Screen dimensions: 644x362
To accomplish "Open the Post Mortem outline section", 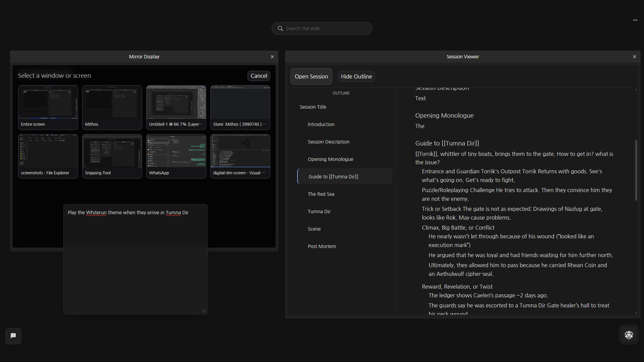I will coord(322,246).
